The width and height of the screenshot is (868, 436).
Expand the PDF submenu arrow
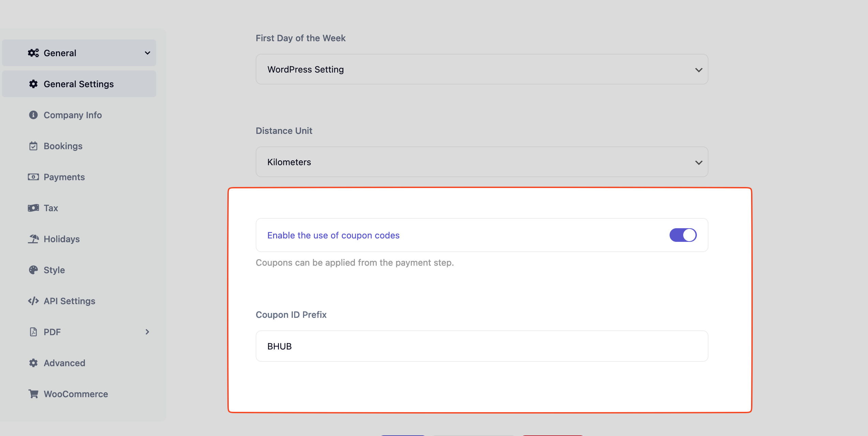pos(147,332)
